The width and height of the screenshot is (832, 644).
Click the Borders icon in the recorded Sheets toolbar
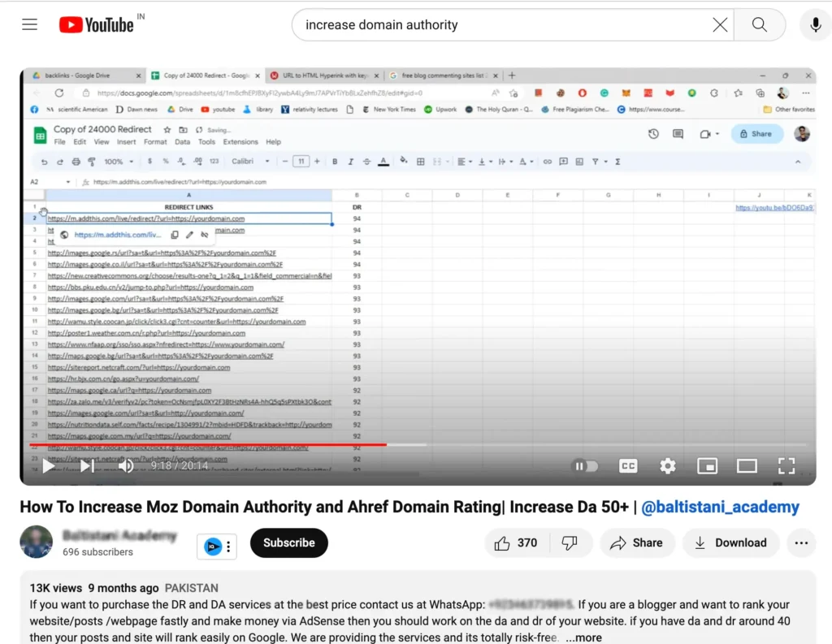click(420, 162)
